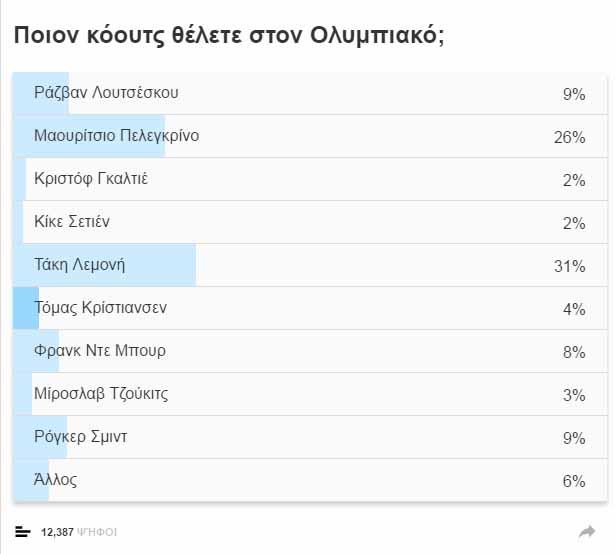Choose Μίροσλαβ Τζούκιτς in the poll
The image size is (615, 554).
point(310,394)
